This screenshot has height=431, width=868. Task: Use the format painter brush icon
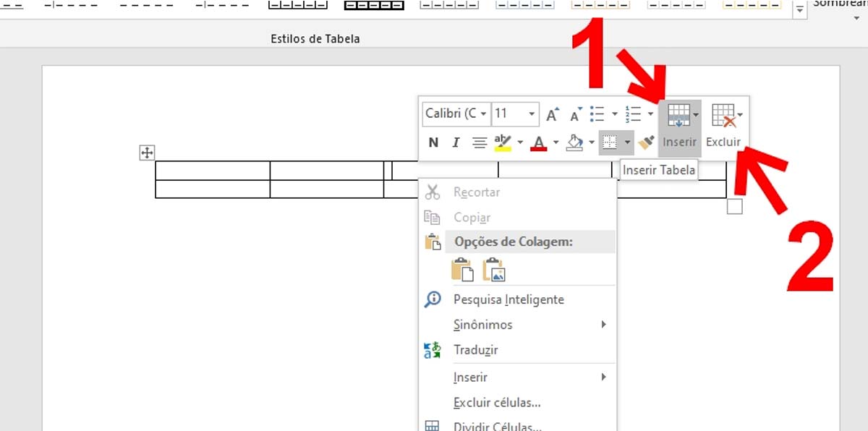(646, 142)
